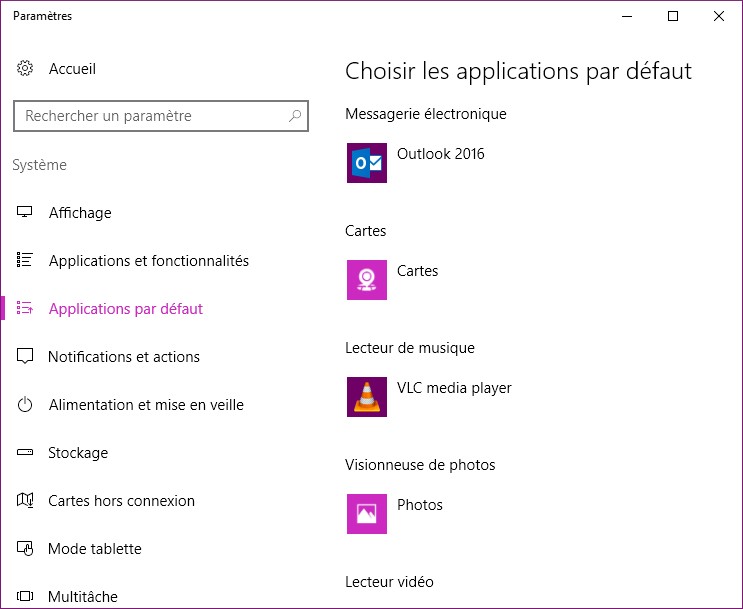Click the VLC media player cone icon
The height and width of the screenshot is (609, 743).
366,397
